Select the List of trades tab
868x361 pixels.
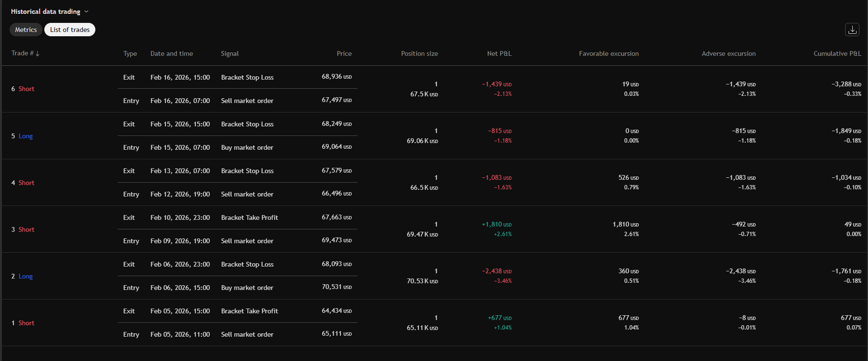click(x=70, y=30)
